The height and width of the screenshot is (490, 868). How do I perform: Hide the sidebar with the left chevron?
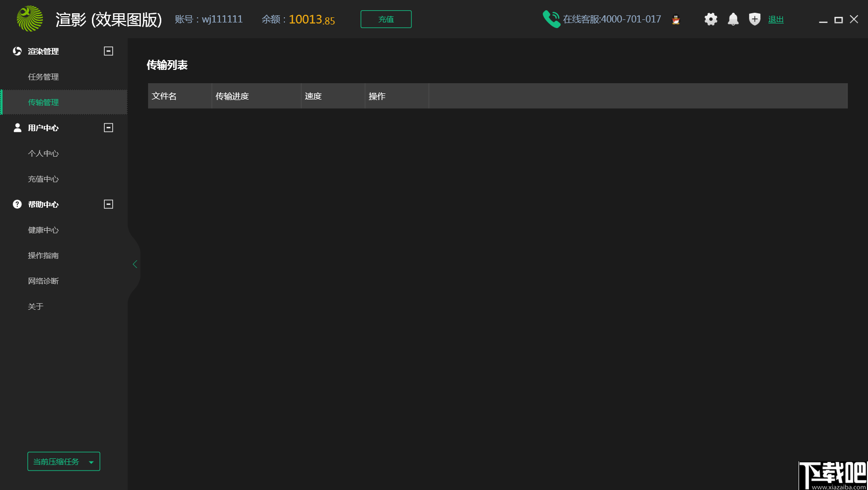click(135, 264)
